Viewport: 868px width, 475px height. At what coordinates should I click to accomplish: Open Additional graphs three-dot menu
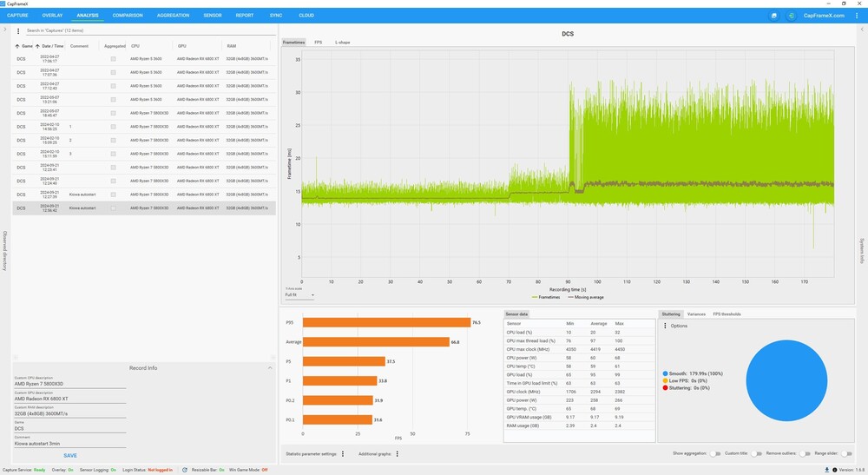tap(398, 454)
